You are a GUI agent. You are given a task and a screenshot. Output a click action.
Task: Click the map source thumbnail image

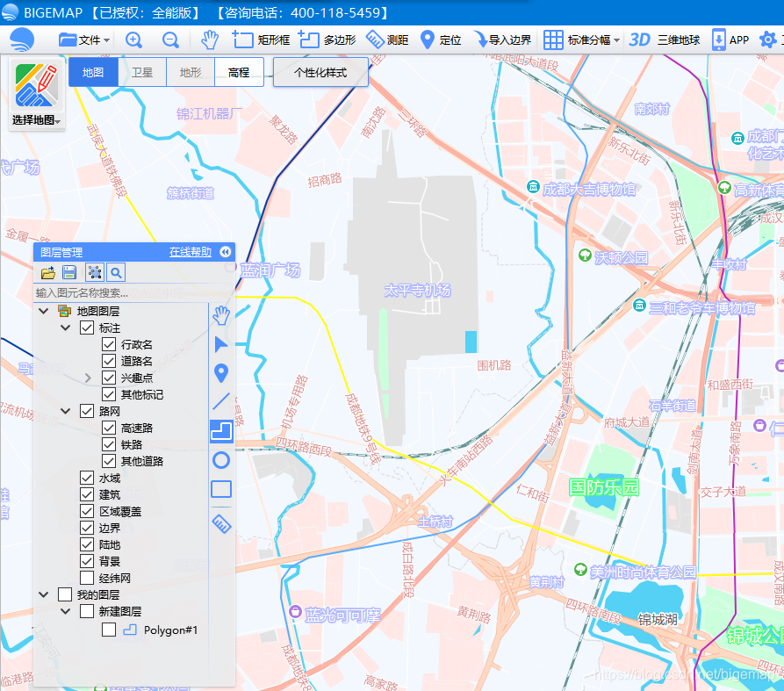pyautogui.click(x=37, y=85)
